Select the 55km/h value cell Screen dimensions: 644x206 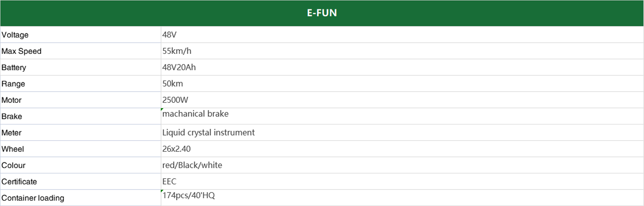coord(402,51)
